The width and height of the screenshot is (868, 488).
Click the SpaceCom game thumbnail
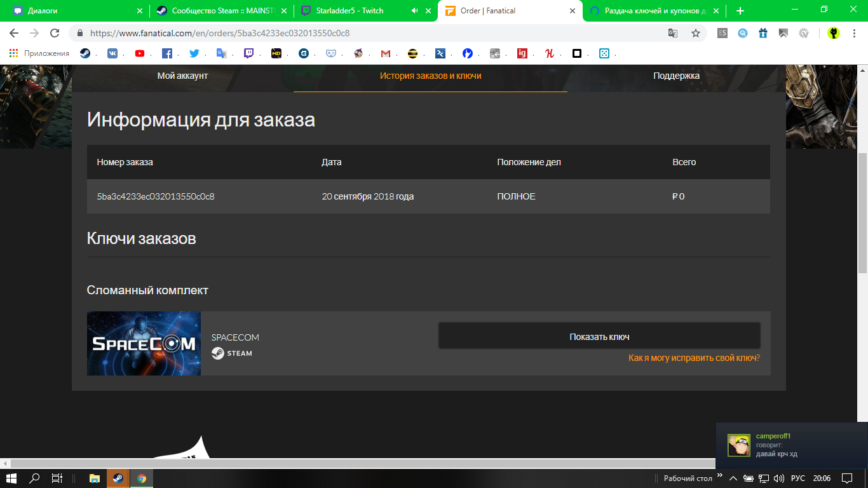click(x=144, y=343)
